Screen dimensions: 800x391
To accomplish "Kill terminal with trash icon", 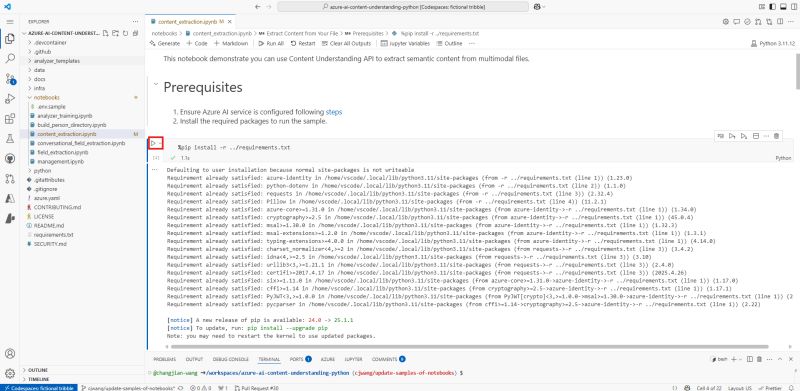I will click(759, 359).
